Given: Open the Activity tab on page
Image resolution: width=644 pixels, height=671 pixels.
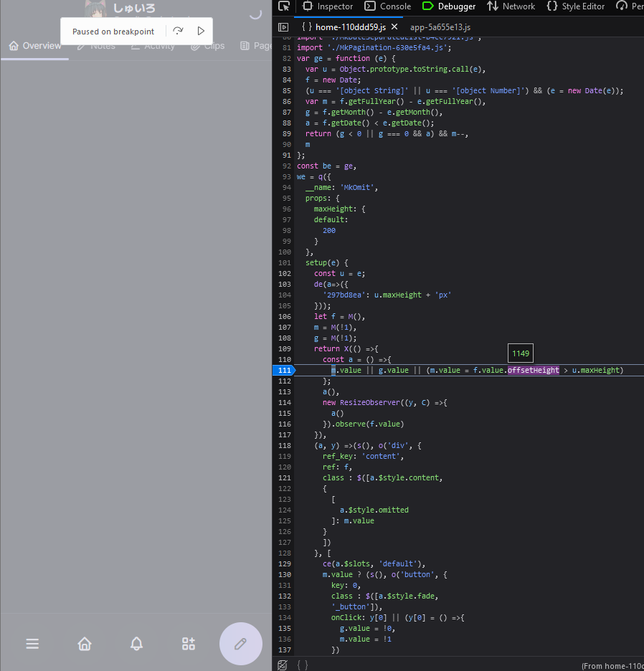Looking at the screenshot, I should click(x=153, y=46).
